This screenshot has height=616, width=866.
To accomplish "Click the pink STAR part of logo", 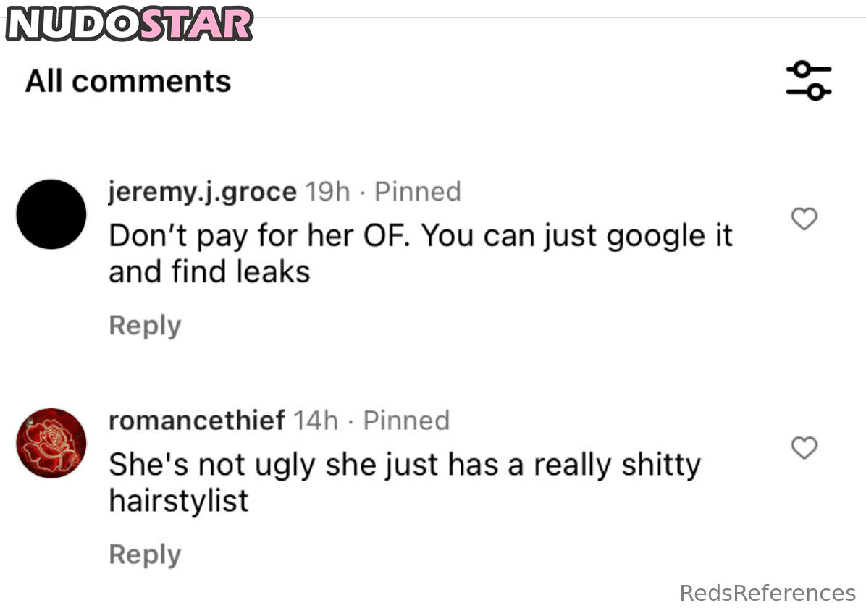I will coord(196,23).
